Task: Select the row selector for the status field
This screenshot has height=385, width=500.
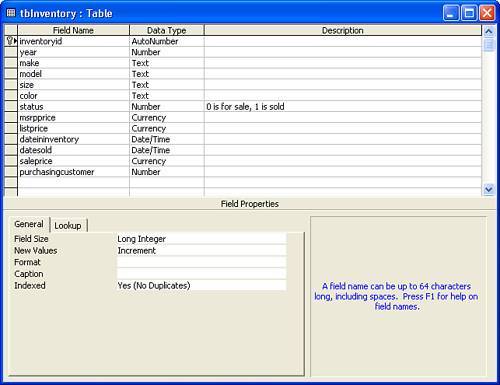Action: click(11, 107)
